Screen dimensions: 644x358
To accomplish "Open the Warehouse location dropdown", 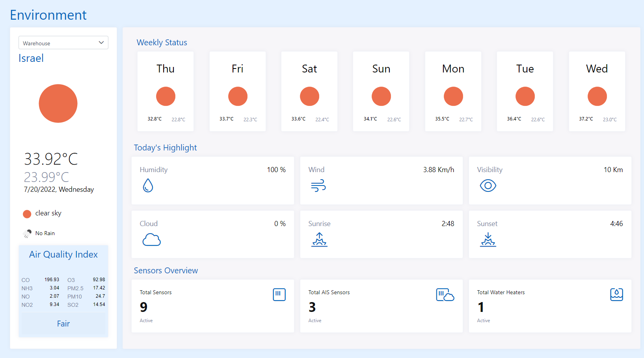I will point(63,43).
